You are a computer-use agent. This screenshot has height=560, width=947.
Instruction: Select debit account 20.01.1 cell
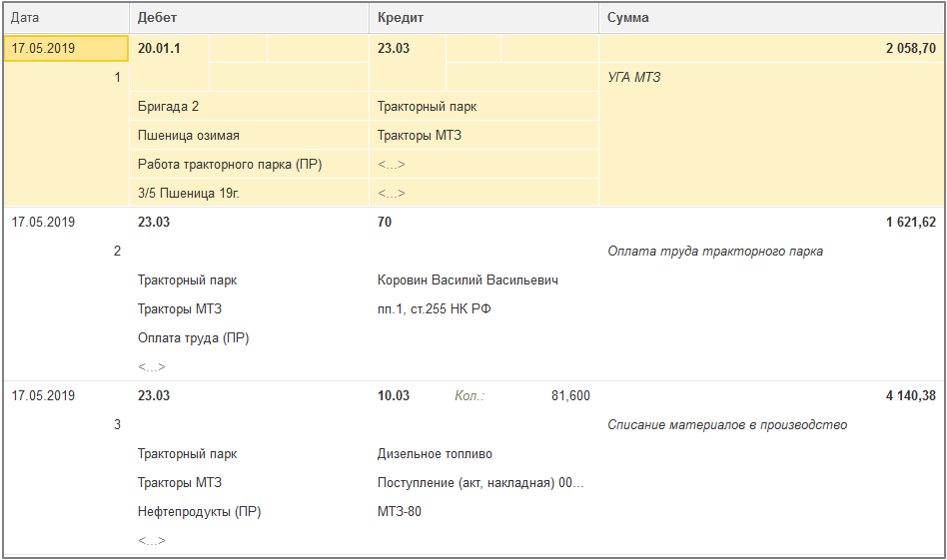click(x=170, y=48)
